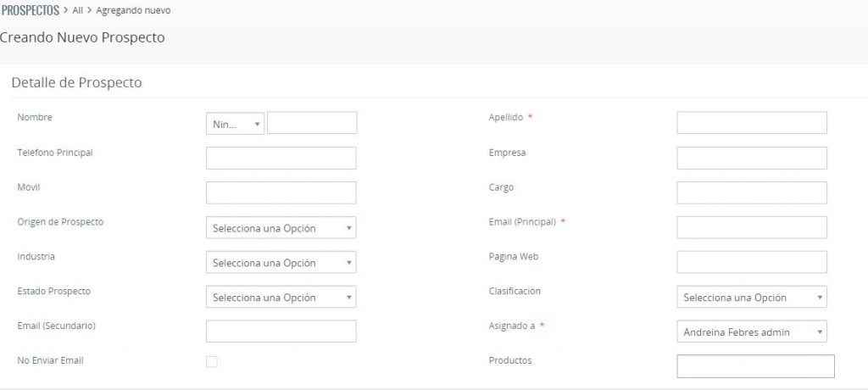Viewport: 868px width, 390px height.
Task: Focus the Apellido input field
Action: pos(751,123)
